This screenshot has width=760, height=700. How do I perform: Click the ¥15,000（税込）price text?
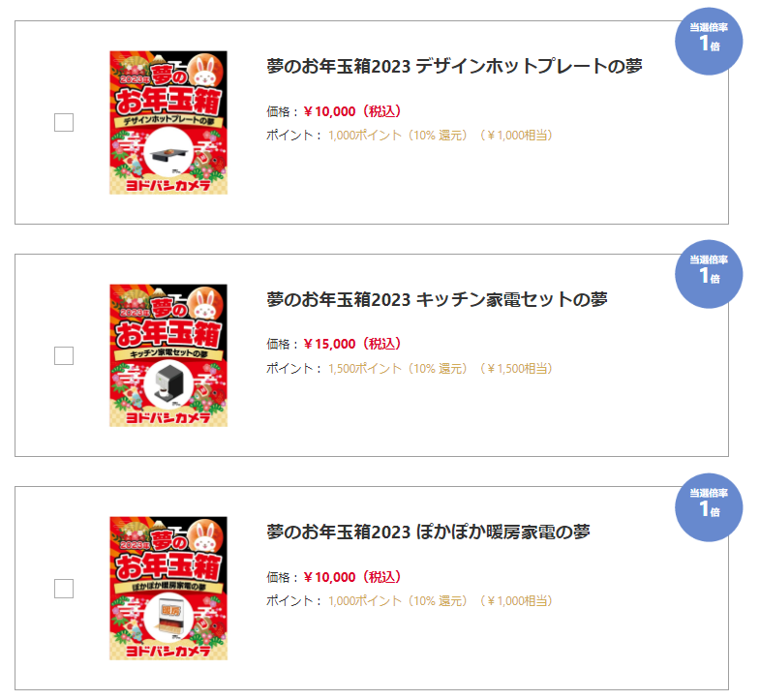point(352,344)
